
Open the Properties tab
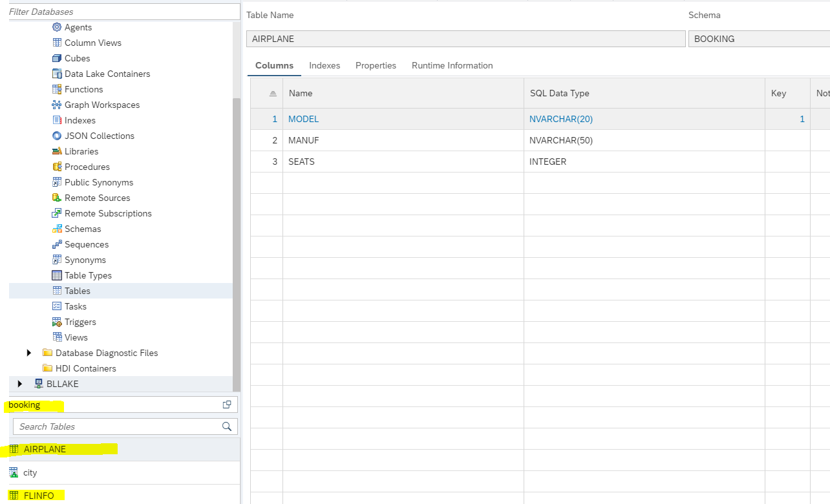pos(376,65)
